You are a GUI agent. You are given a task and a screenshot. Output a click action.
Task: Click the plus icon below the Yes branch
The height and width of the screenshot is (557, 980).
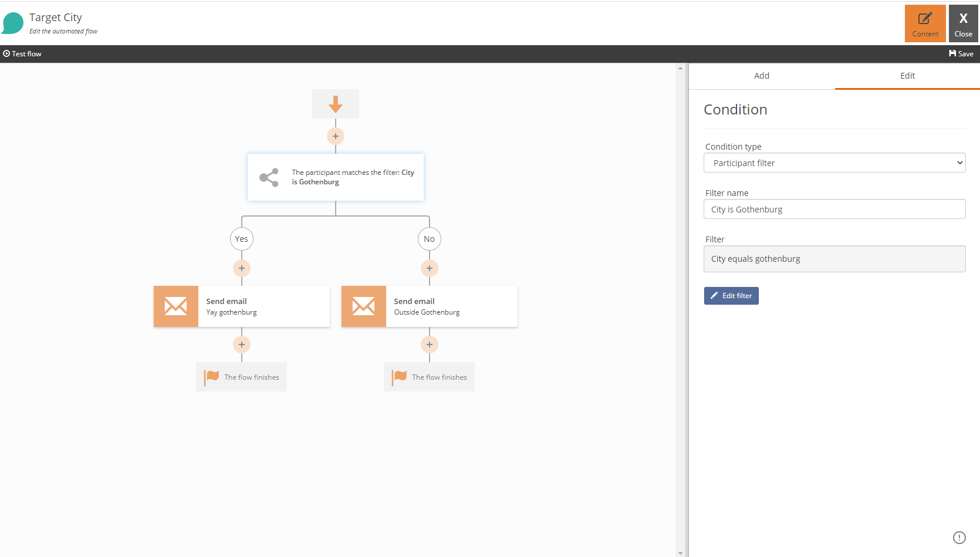point(241,268)
